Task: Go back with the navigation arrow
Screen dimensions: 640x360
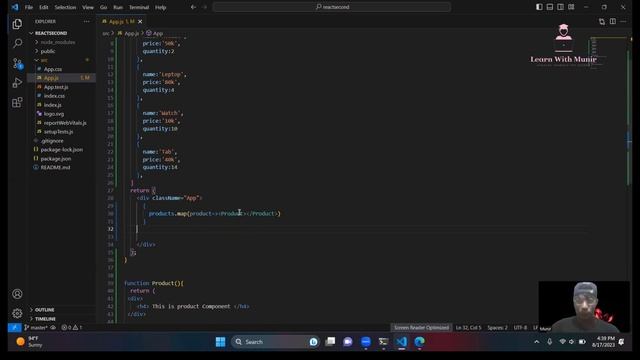Action: pyautogui.click(x=193, y=7)
